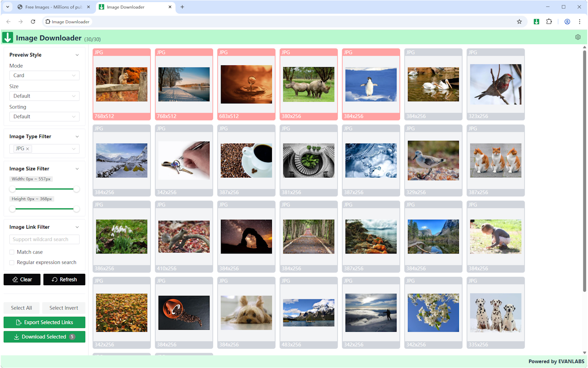Close the Free Images tab
The image size is (588, 368).
coord(89,7)
